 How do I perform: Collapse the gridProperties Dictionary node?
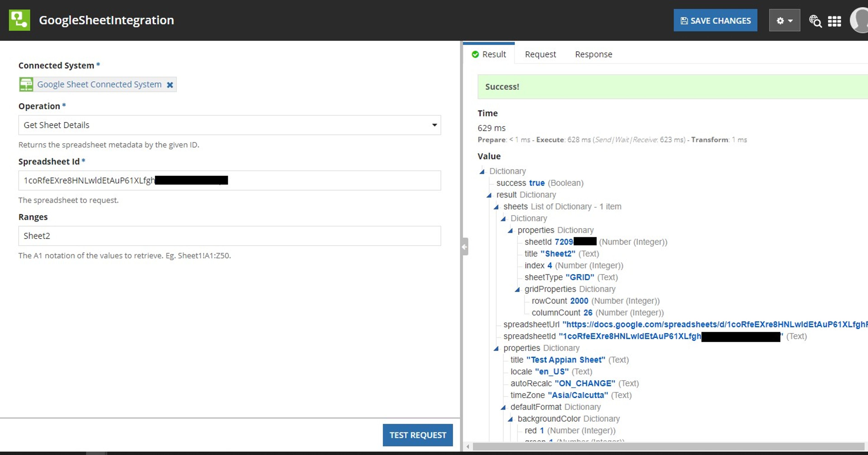517,290
